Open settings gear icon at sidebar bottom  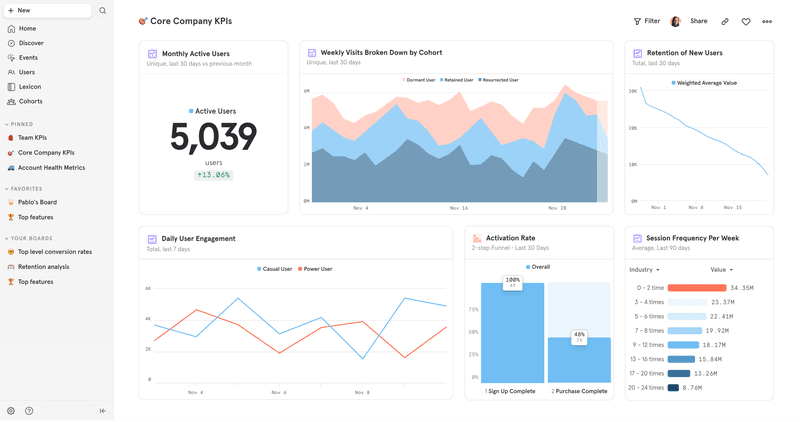coord(11,411)
